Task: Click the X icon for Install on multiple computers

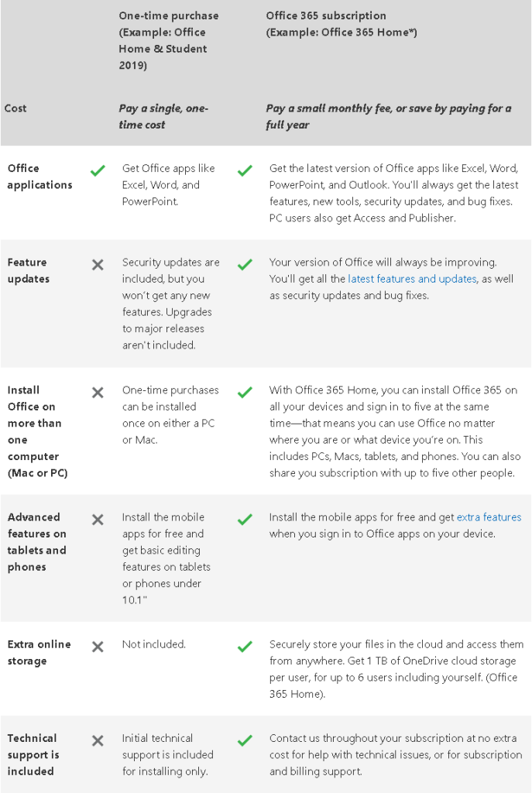Action: coord(98,393)
